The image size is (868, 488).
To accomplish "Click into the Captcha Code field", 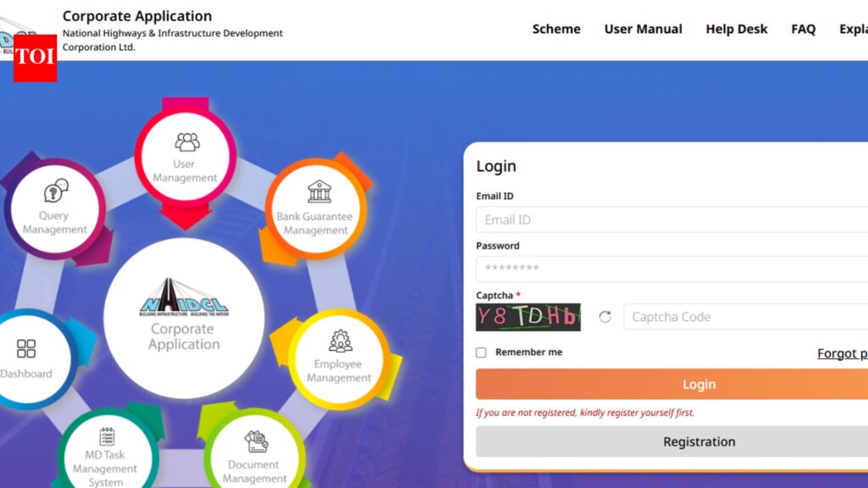I will (x=746, y=317).
